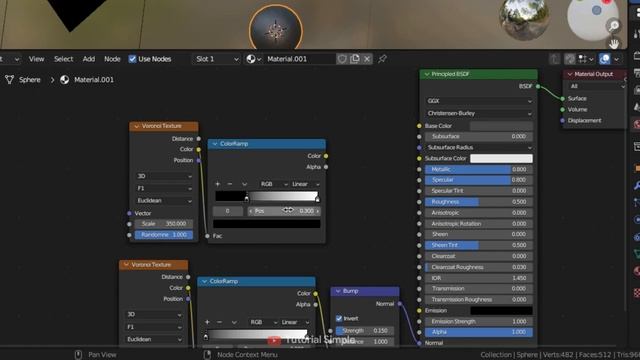
Task: Unlink Material.001 with the X icon
Action: point(367,59)
